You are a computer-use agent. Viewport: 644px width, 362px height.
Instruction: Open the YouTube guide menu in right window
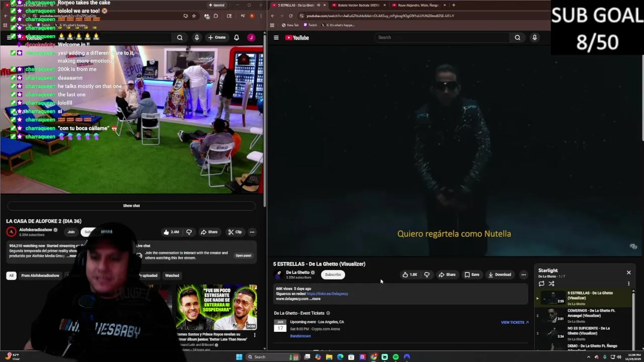pos(276,38)
